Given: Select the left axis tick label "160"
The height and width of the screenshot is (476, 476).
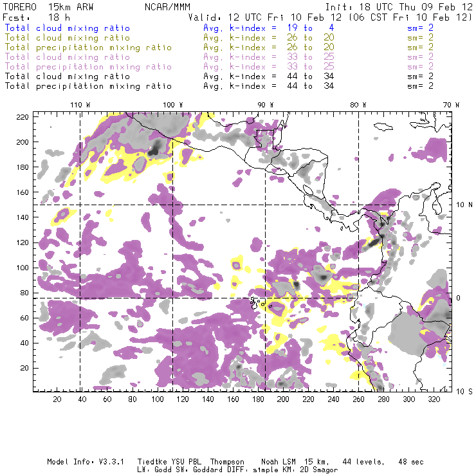Looking at the screenshot, I should pos(23,192).
